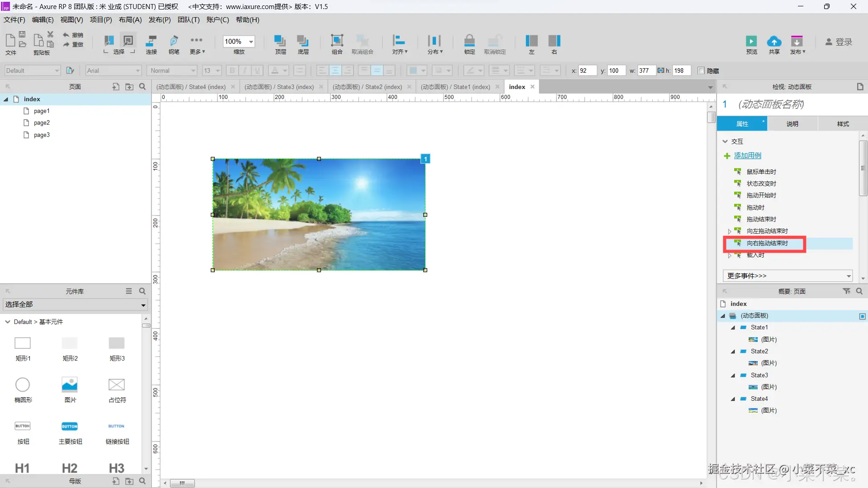Collapse the State2 tree node

733,352
